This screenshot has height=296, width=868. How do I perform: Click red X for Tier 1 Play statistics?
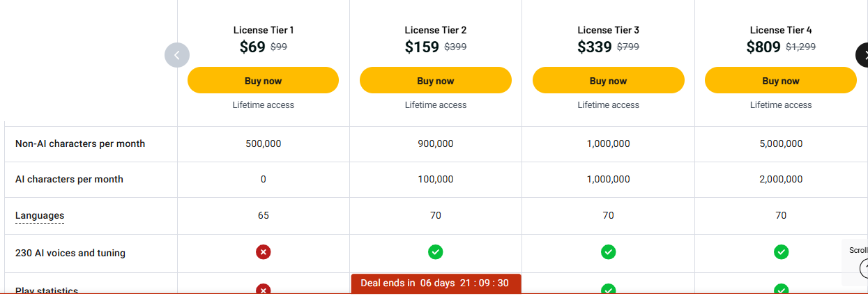coord(263,290)
